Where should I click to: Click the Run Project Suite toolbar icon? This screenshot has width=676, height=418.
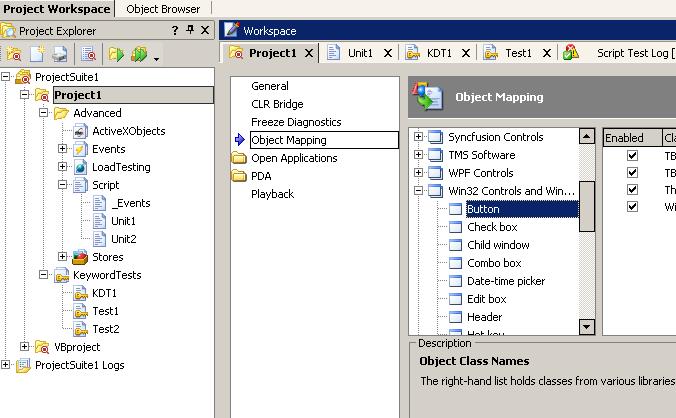(141, 54)
